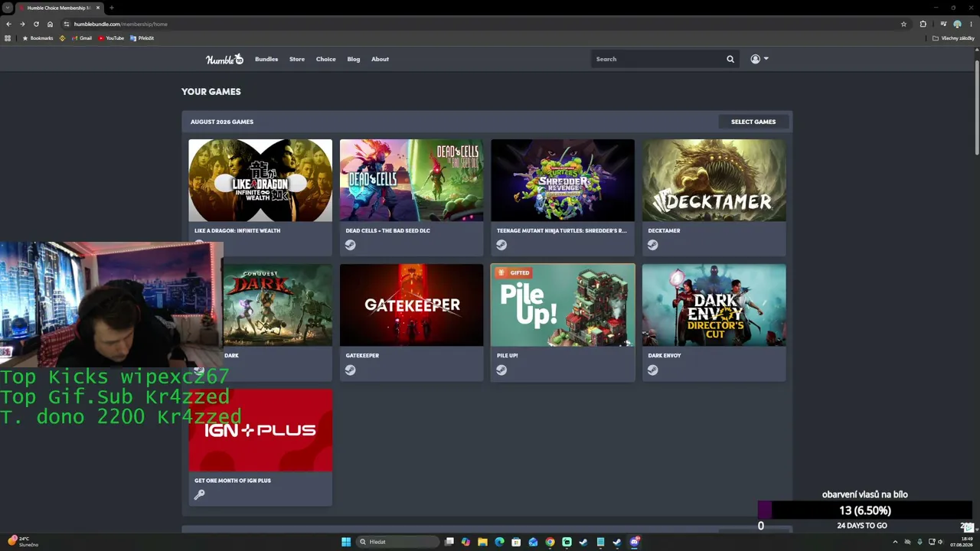Click the Chrome profile avatar

957,24
